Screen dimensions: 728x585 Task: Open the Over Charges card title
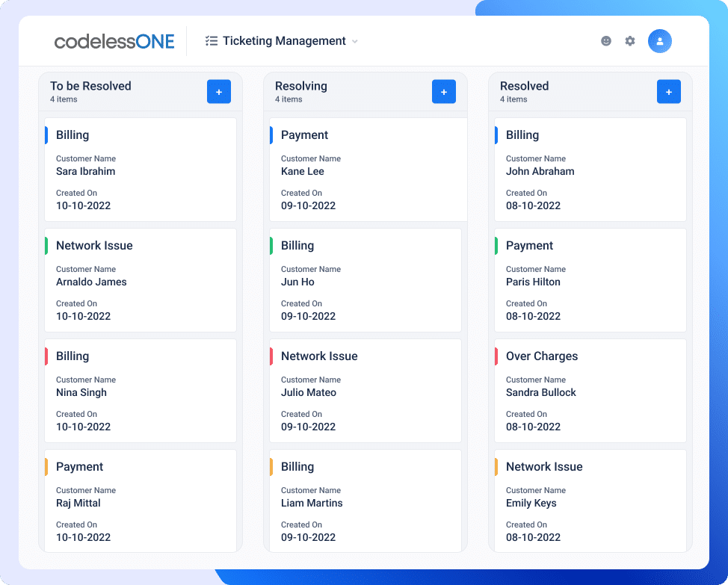tap(542, 356)
